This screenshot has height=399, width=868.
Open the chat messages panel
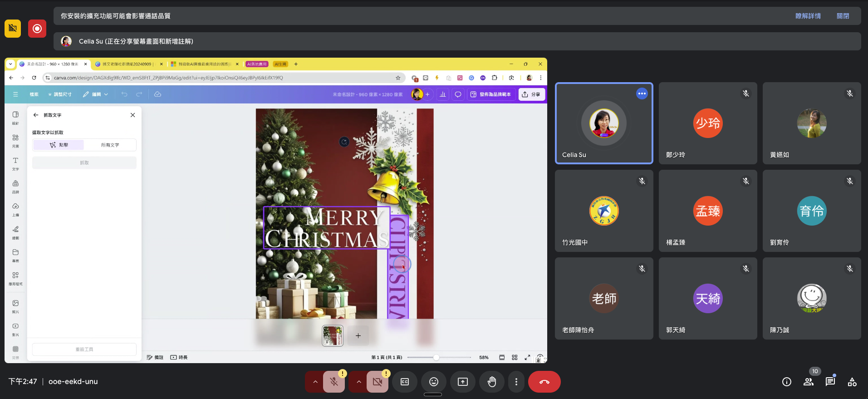tap(830, 382)
